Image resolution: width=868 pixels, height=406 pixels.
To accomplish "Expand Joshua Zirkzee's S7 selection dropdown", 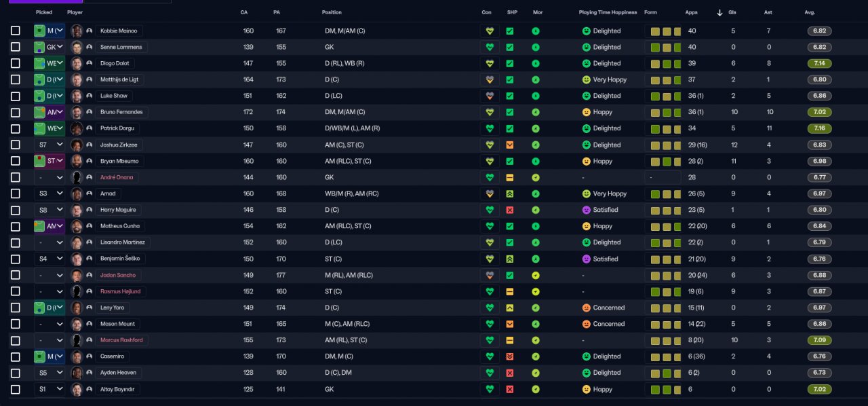I will (50, 145).
